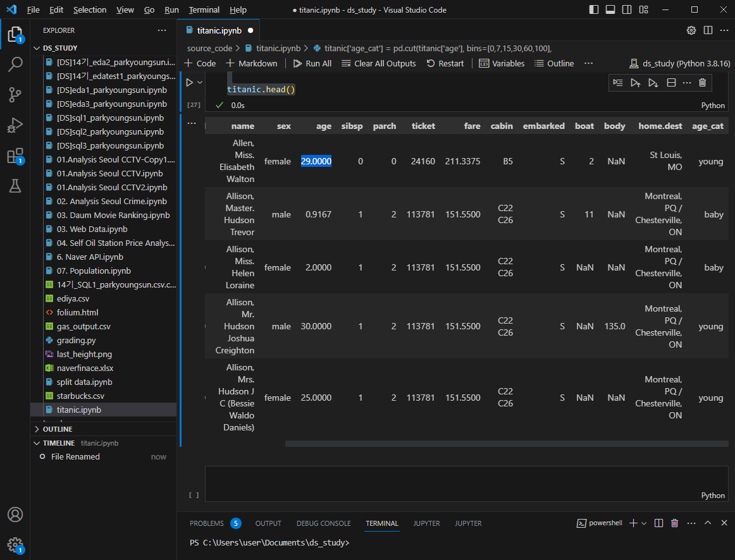Split the editor to the right
The height and width of the screenshot is (560, 735).
click(x=708, y=30)
